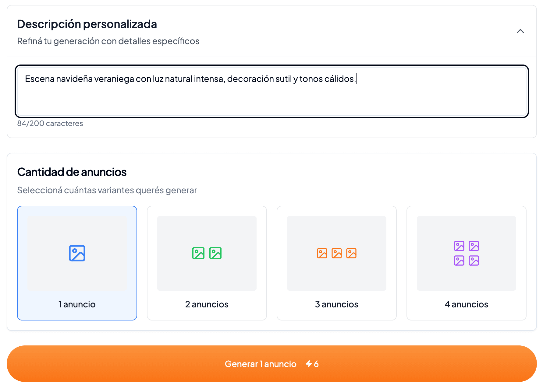Click the left green image icon
Viewport: 543px width, 392px height.
(198, 253)
